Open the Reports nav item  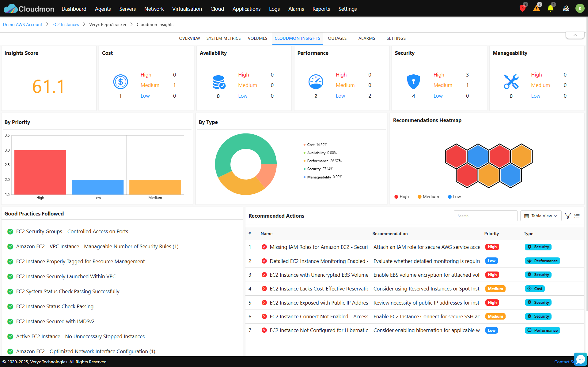(321, 9)
